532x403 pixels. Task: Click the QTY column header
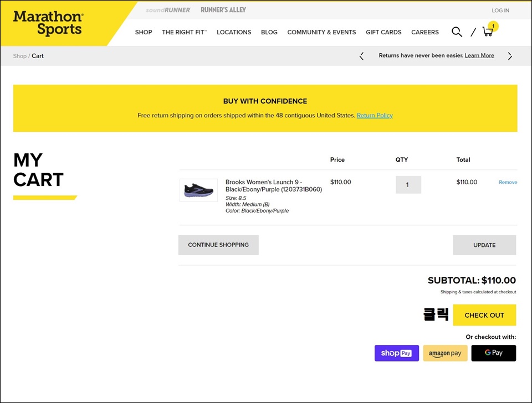pos(402,159)
